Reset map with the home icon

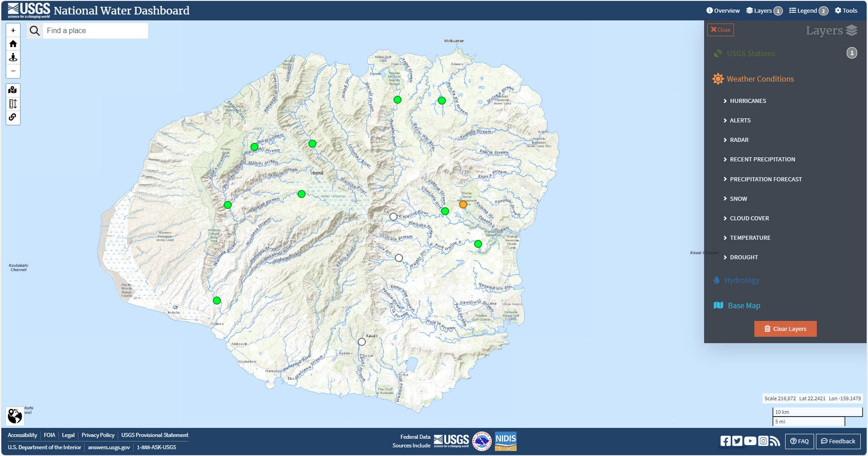click(13, 44)
